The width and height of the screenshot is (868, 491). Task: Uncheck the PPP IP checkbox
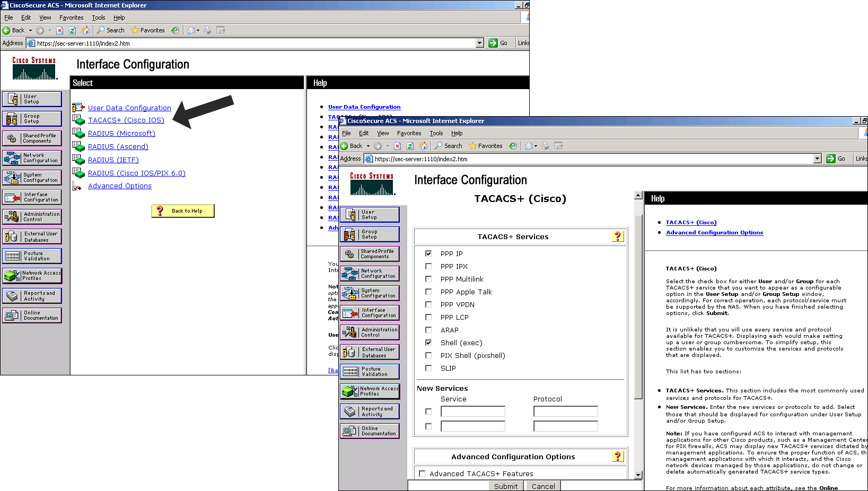point(428,253)
